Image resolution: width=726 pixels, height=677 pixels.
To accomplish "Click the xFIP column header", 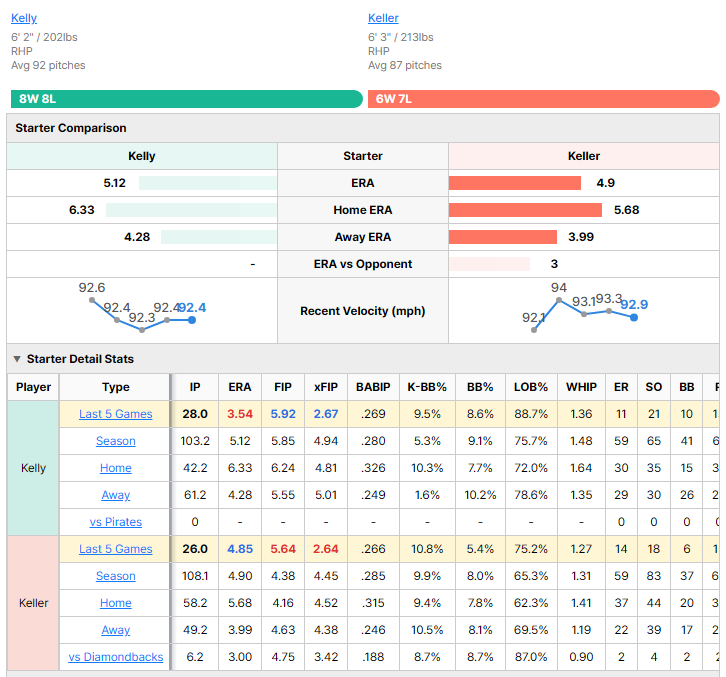I will (x=325, y=387).
